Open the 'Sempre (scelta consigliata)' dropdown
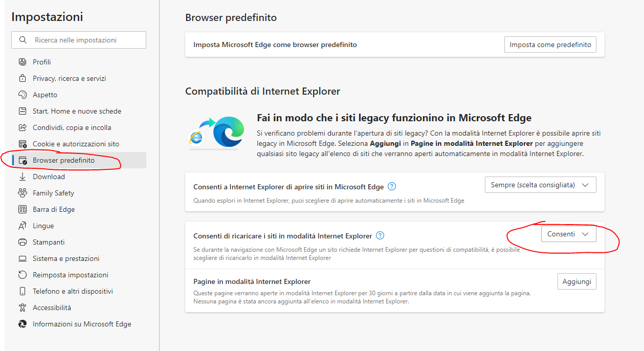The width and height of the screenshot is (644, 351). [540, 185]
